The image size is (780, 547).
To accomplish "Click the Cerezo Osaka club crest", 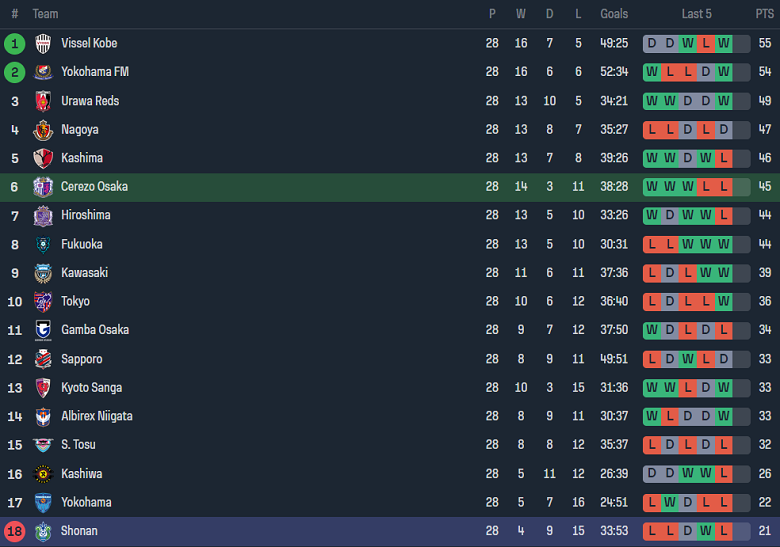I will click(x=43, y=187).
